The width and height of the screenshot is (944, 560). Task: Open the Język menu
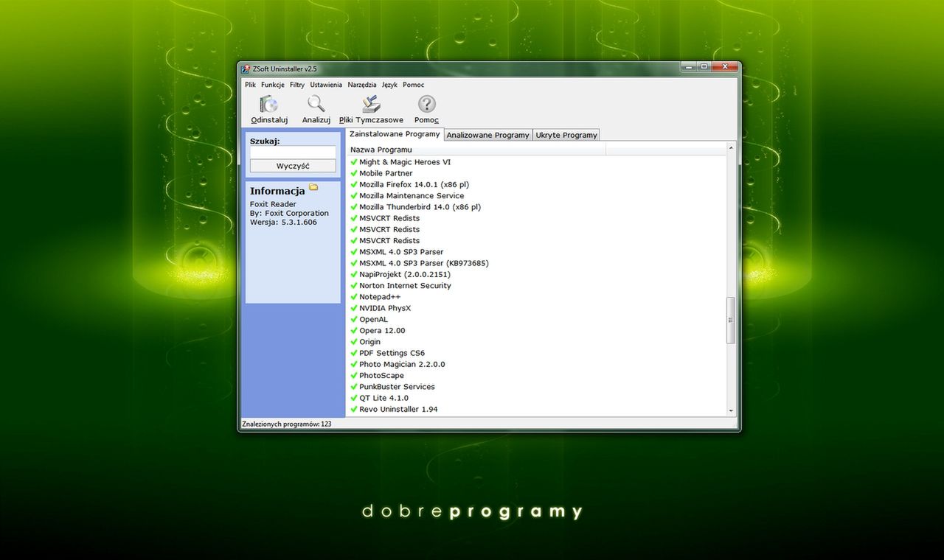(x=389, y=85)
